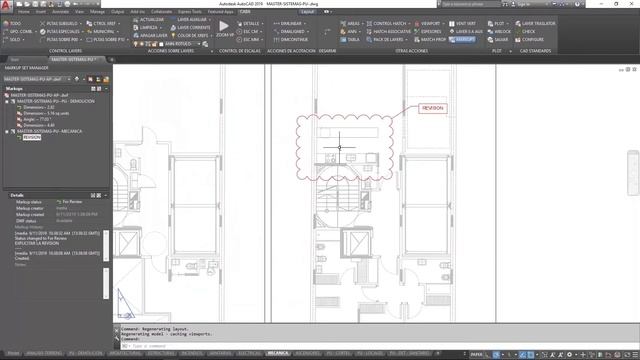Click the Plot printer icon in quick access toolbar

pyautogui.click(x=67, y=4)
